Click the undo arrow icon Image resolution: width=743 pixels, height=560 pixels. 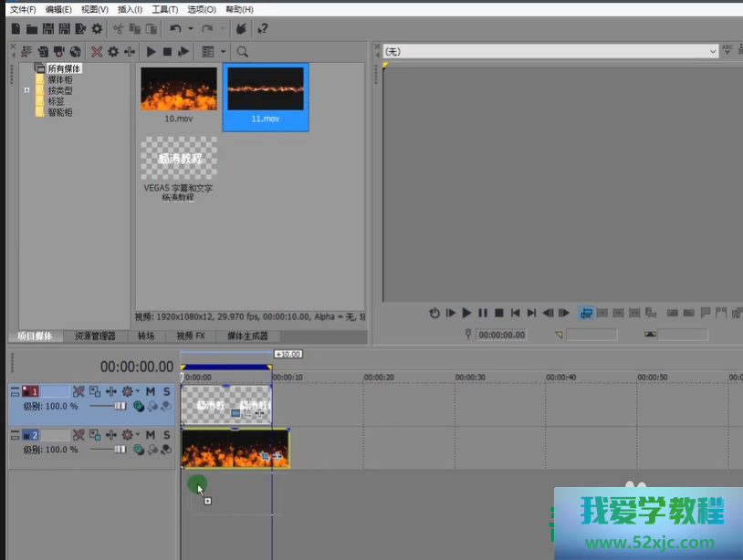pos(174,29)
